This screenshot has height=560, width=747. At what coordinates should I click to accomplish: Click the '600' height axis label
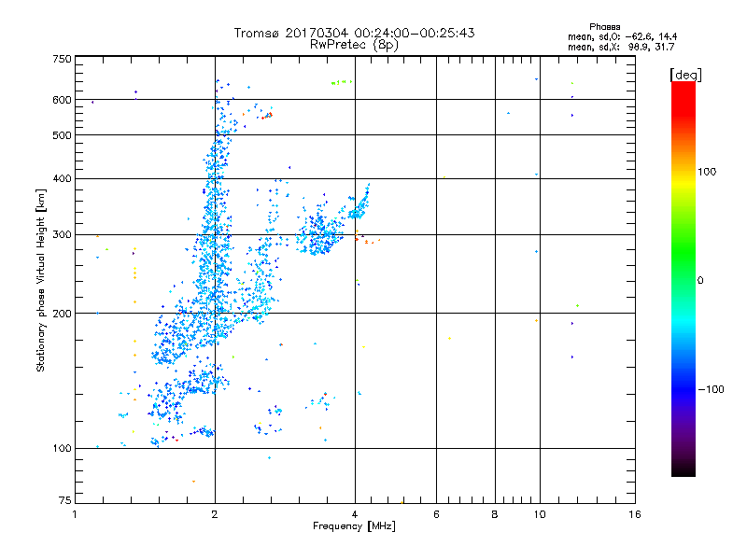pos(62,100)
